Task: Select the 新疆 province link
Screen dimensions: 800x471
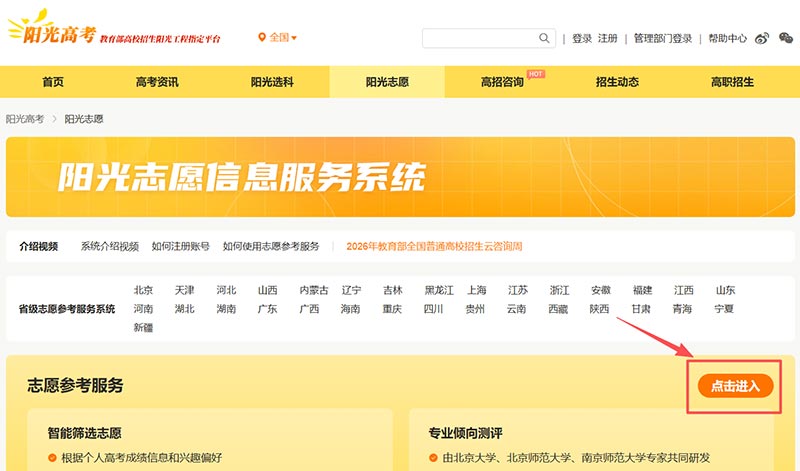Action: point(143,328)
